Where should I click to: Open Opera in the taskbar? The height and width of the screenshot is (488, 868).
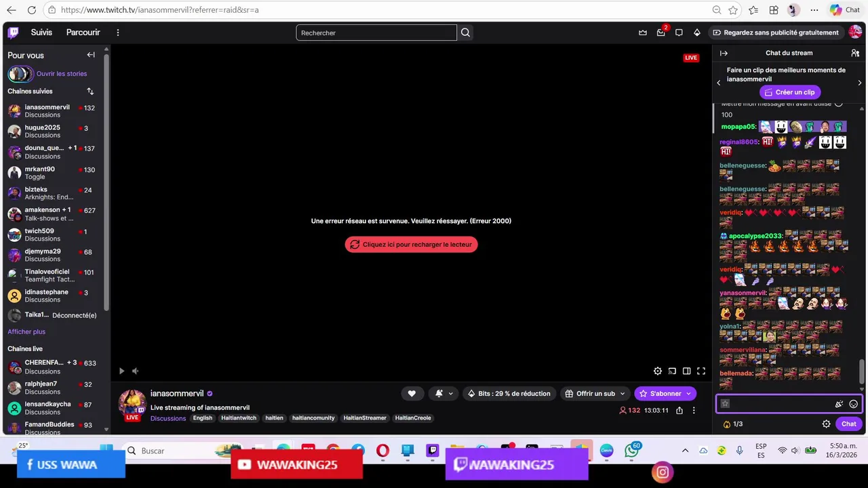coord(382,451)
